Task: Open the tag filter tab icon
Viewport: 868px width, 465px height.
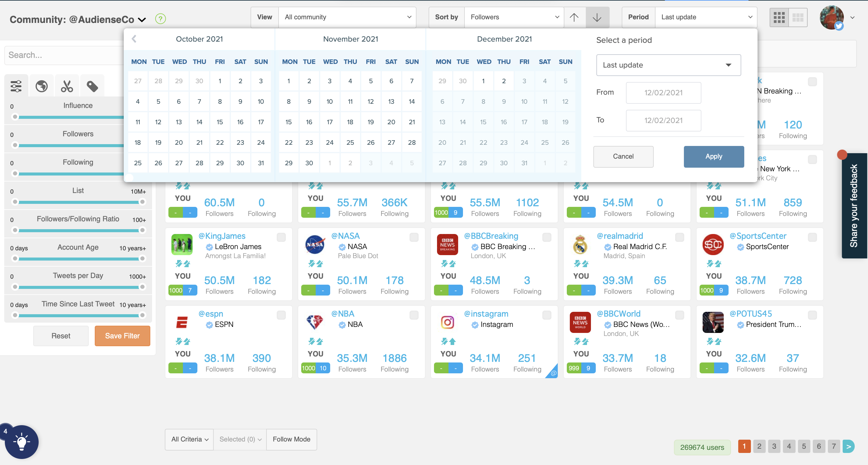Action: pyautogui.click(x=92, y=86)
